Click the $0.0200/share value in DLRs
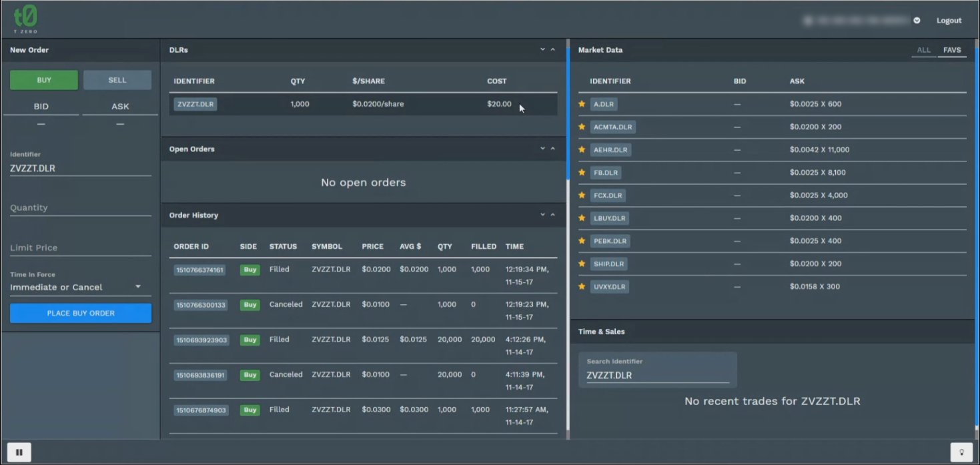The width and height of the screenshot is (980, 465). [378, 104]
